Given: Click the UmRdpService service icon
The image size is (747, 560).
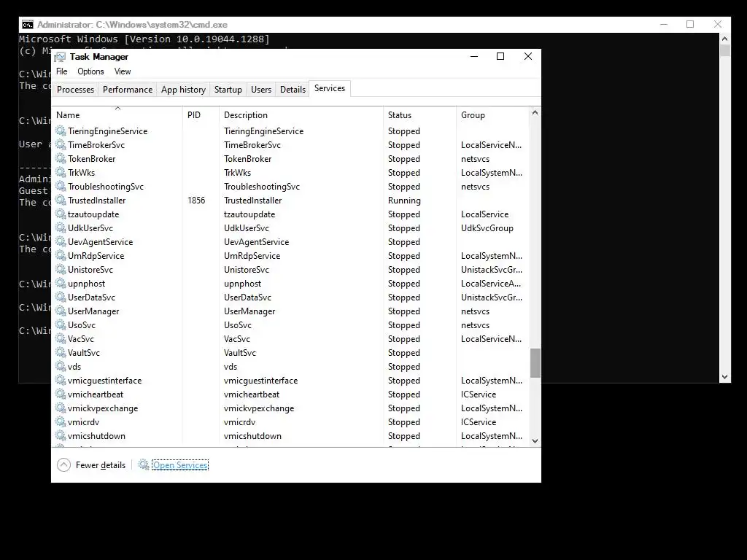Looking at the screenshot, I should [x=61, y=254].
